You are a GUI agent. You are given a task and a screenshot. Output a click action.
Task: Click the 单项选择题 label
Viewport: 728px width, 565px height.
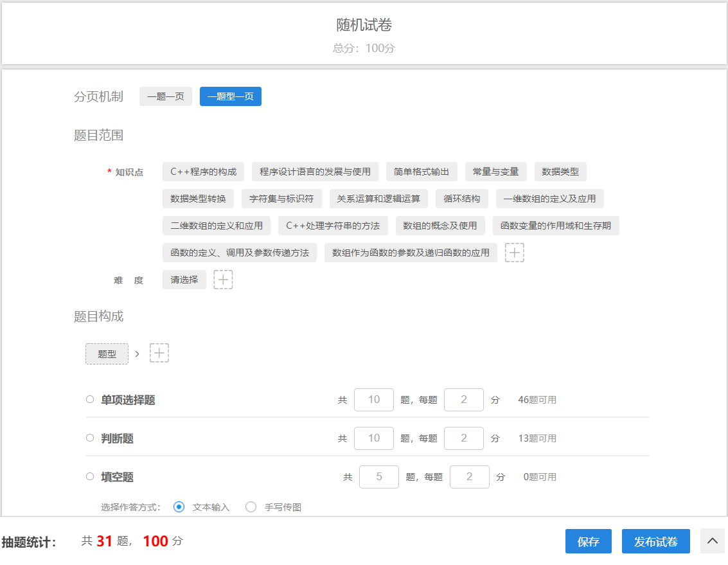click(128, 400)
